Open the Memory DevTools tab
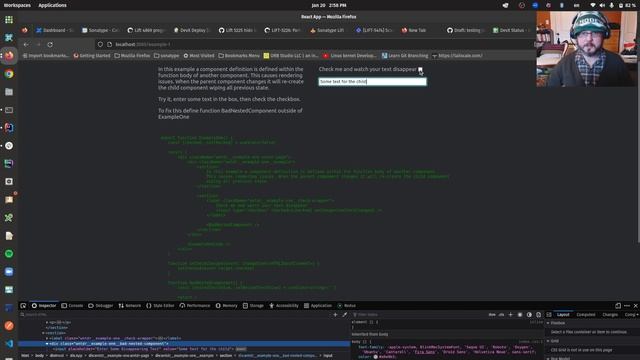Screen dimensions: 640x360 pyautogui.click(x=227, y=306)
